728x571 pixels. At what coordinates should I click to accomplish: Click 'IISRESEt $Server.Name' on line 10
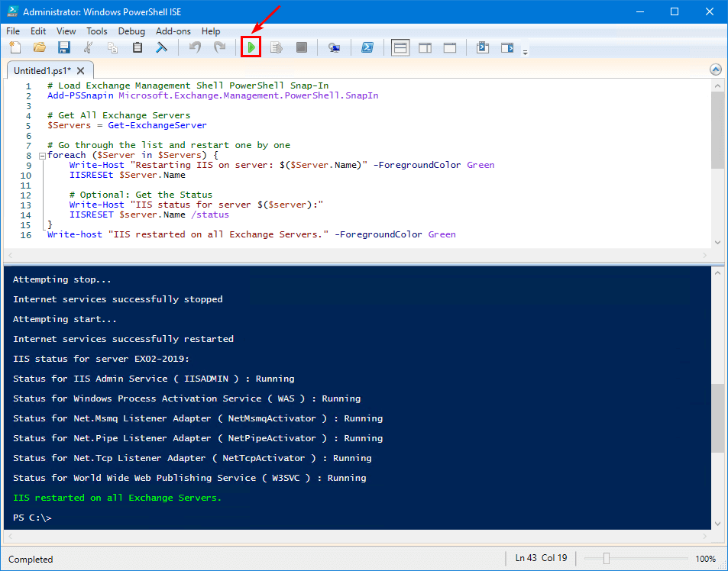pyautogui.click(x=128, y=175)
